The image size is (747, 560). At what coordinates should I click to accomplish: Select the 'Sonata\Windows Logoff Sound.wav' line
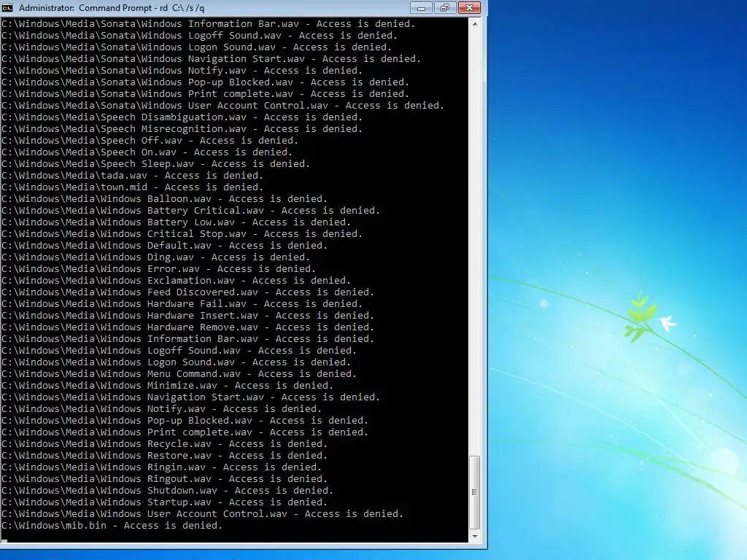pyautogui.click(x=199, y=36)
